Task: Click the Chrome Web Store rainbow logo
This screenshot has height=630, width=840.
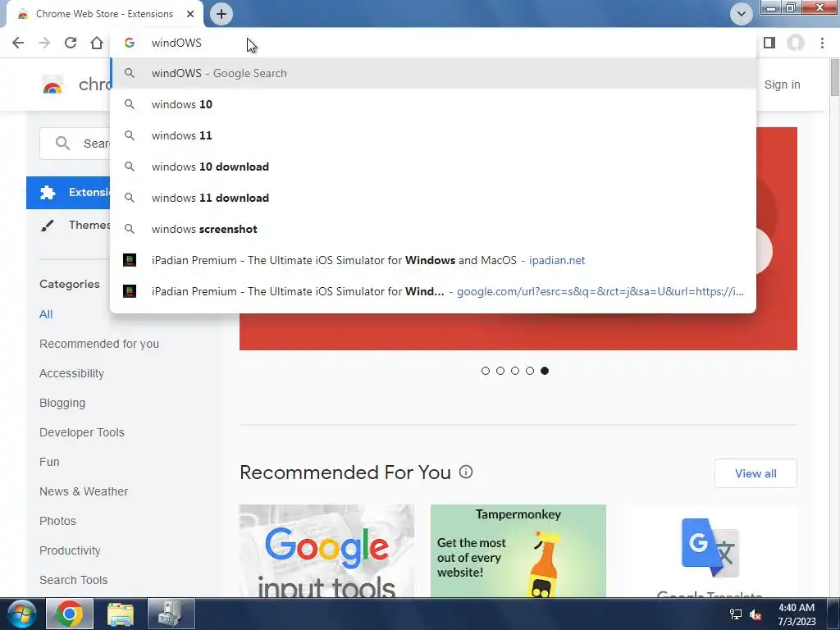Action: pos(52,84)
